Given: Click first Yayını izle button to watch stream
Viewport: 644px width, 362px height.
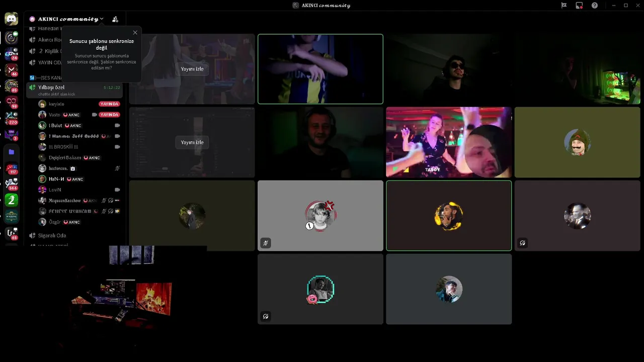Looking at the screenshot, I should (192, 69).
